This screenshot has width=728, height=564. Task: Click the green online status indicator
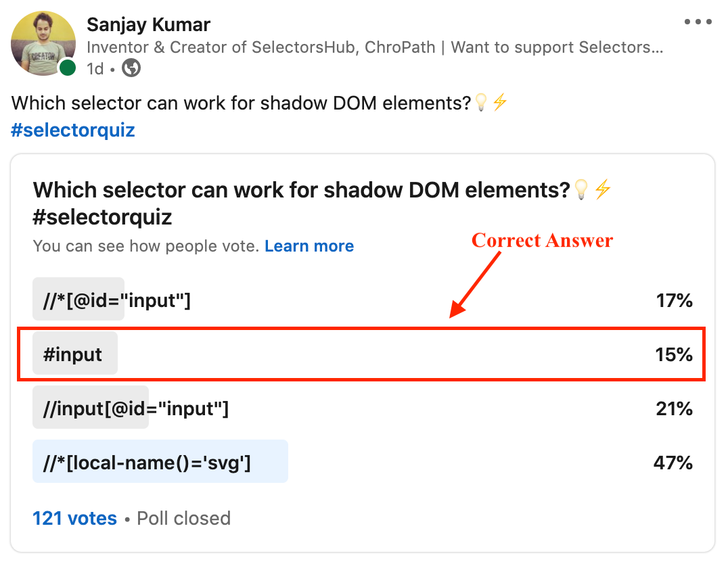click(x=68, y=68)
